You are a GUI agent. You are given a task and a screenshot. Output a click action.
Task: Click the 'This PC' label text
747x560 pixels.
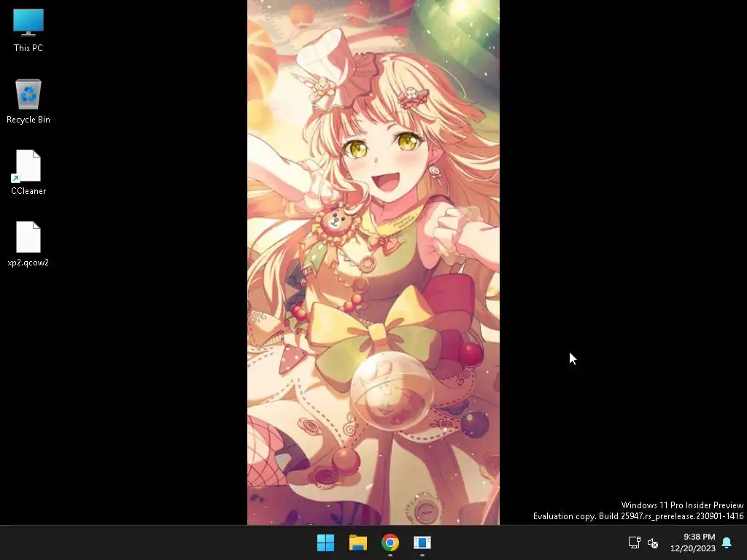click(x=28, y=48)
